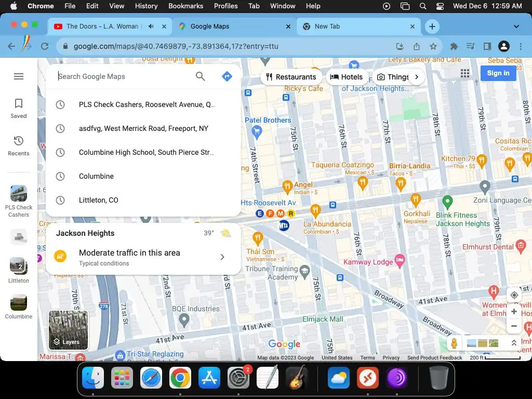Open macOS Control Center

point(440,6)
